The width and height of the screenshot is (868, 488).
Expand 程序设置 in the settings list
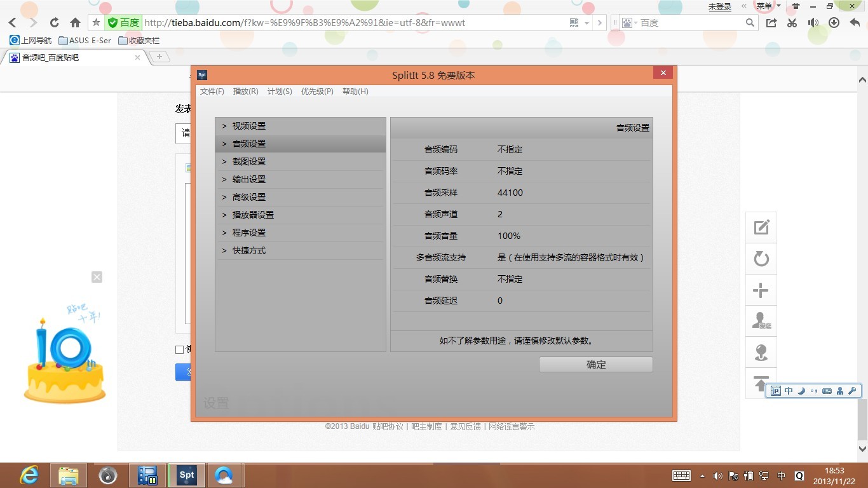(301, 233)
